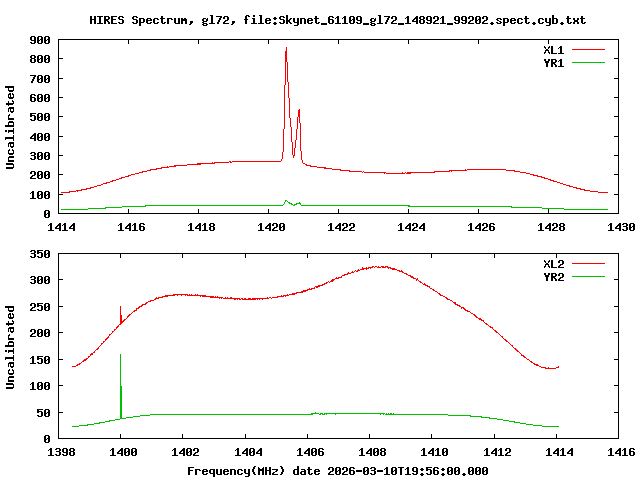Click the 1398 x-axis tick label

[x=61, y=452]
